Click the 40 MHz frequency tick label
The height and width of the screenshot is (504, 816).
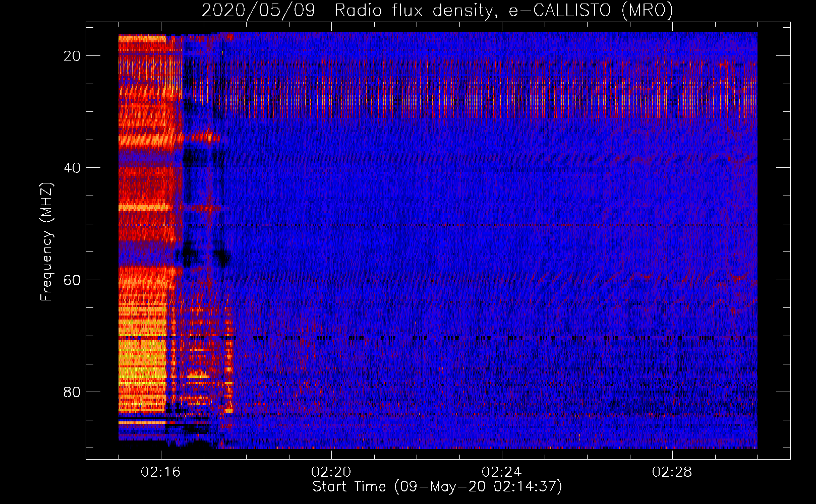point(72,168)
